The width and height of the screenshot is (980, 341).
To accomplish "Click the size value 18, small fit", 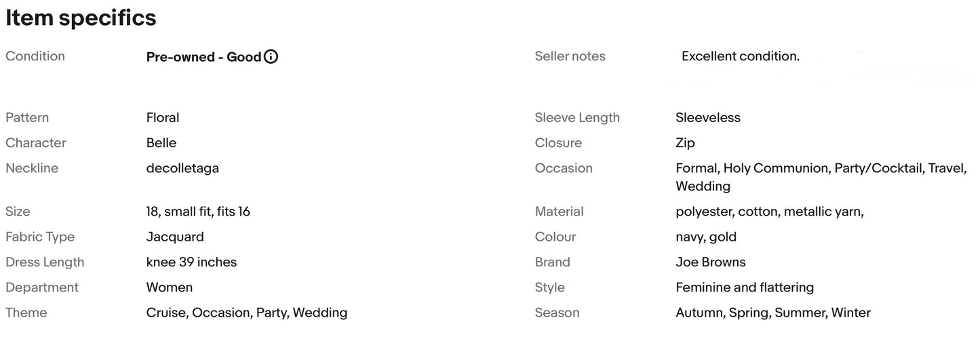I will (x=198, y=212).
